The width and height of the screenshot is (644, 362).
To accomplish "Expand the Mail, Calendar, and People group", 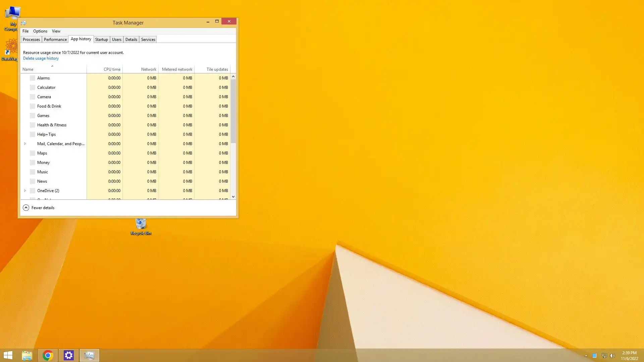I will [25, 144].
